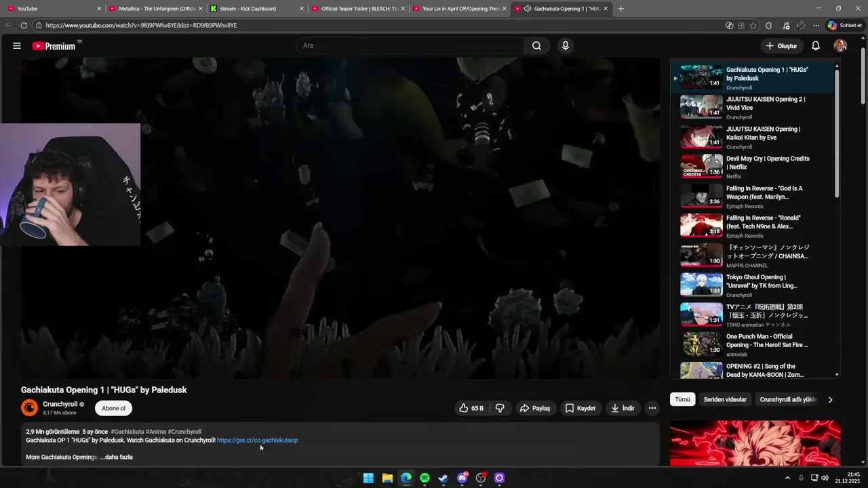Open taskbar volume speaker icon
Image resolution: width=868 pixels, height=488 pixels.
coord(825,478)
